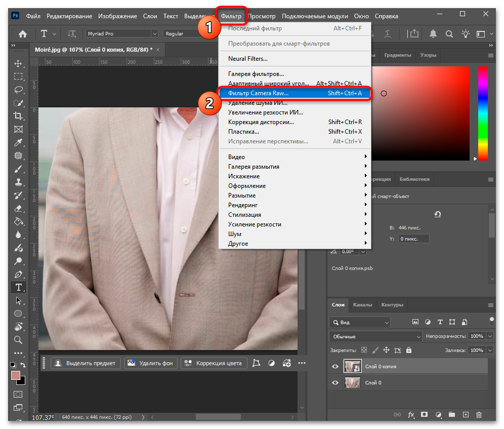Open the search magnifier icon at top right
The height and width of the screenshot is (429, 504).
tap(449, 34)
